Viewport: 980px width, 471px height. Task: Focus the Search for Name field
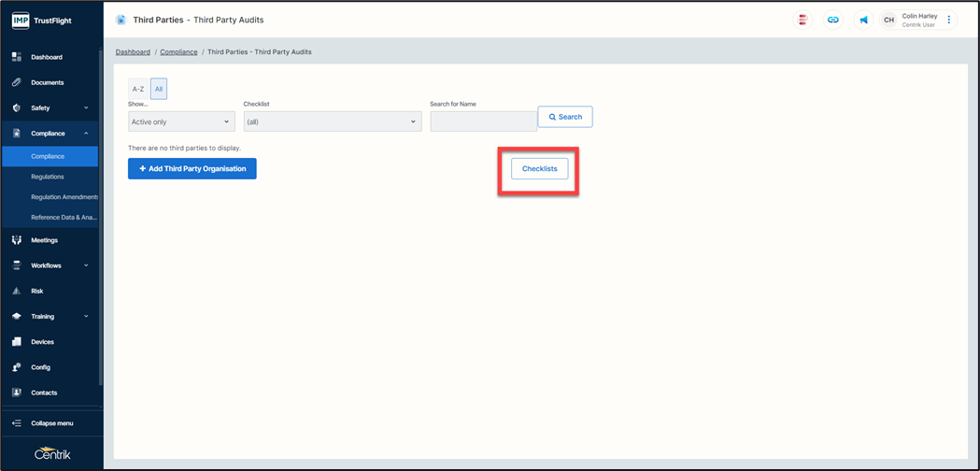[x=483, y=122]
